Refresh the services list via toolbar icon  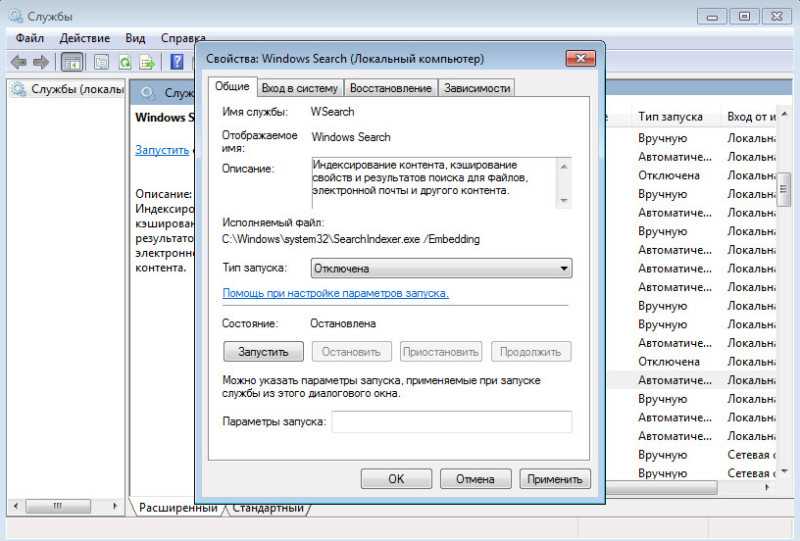pyautogui.click(x=124, y=62)
